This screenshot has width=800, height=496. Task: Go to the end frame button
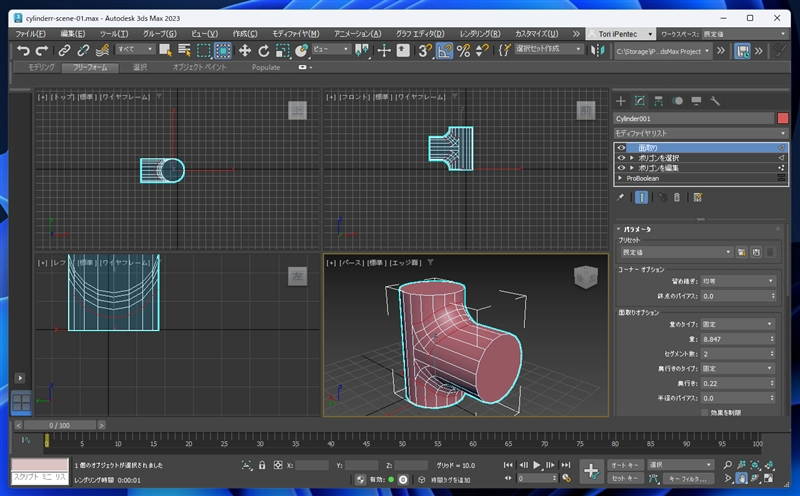coord(566,465)
